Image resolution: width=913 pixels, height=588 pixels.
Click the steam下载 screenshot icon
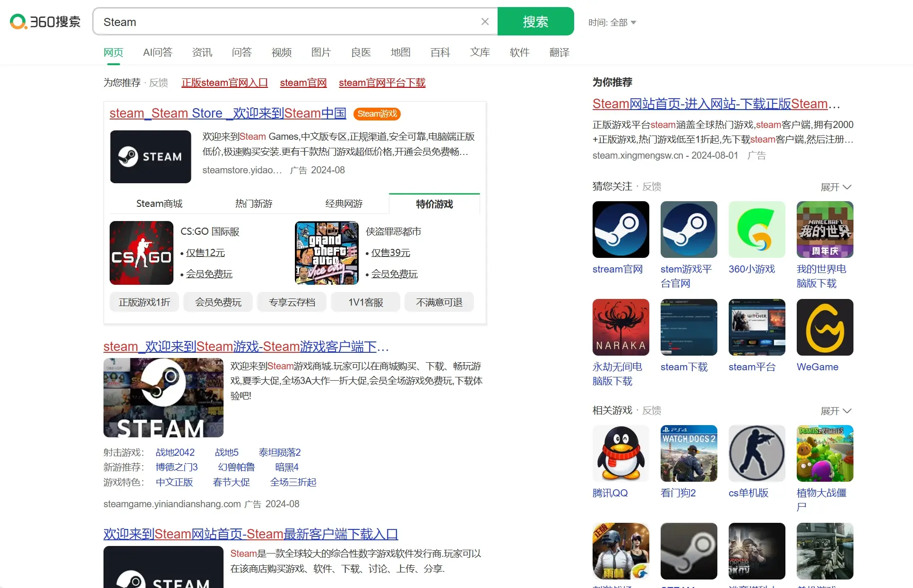(689, 327)
